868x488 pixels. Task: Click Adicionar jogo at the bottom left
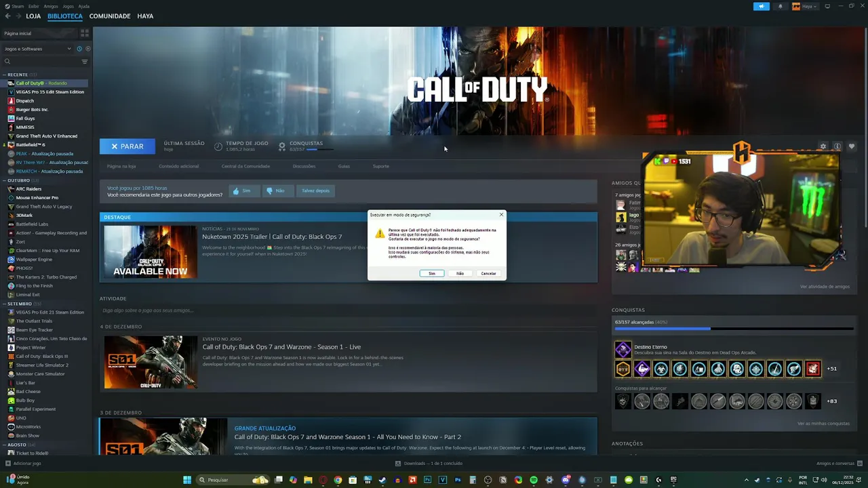(23, 464)
